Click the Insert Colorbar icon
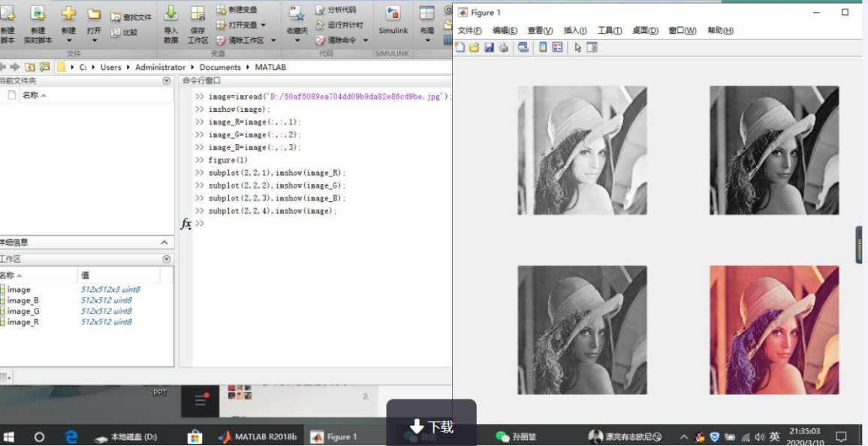The height and width of the screenshot is (446, 868). click(x=543, y=47)
